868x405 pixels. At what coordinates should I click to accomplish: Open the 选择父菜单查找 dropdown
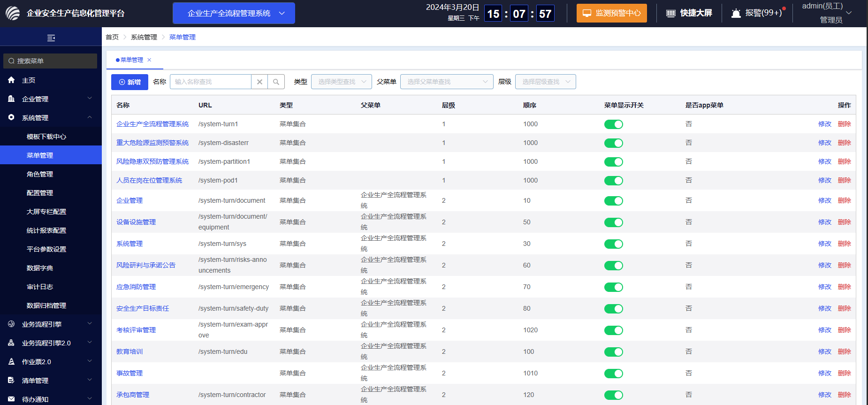(x=447, y=82)
